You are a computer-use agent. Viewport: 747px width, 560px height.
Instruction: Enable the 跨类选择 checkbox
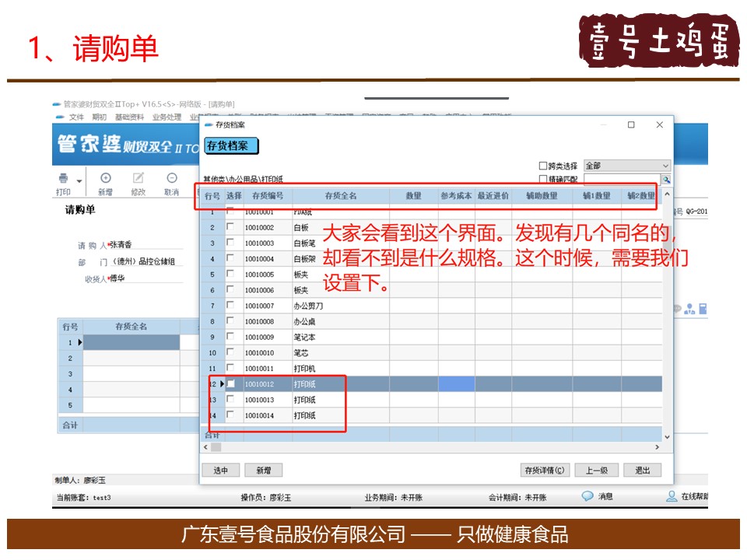[543, 166]
